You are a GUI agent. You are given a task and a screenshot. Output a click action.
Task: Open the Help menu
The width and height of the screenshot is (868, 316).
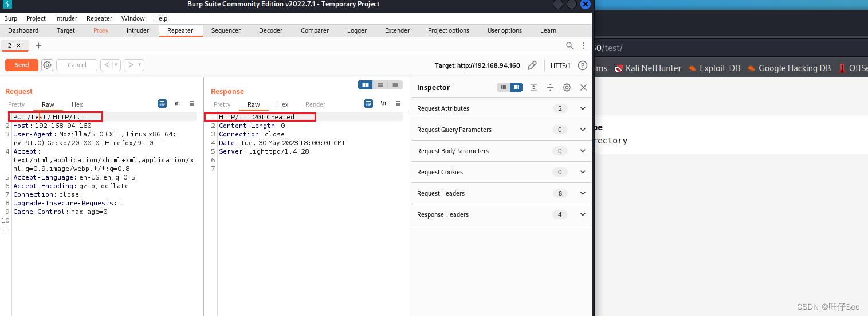point(160,18)
